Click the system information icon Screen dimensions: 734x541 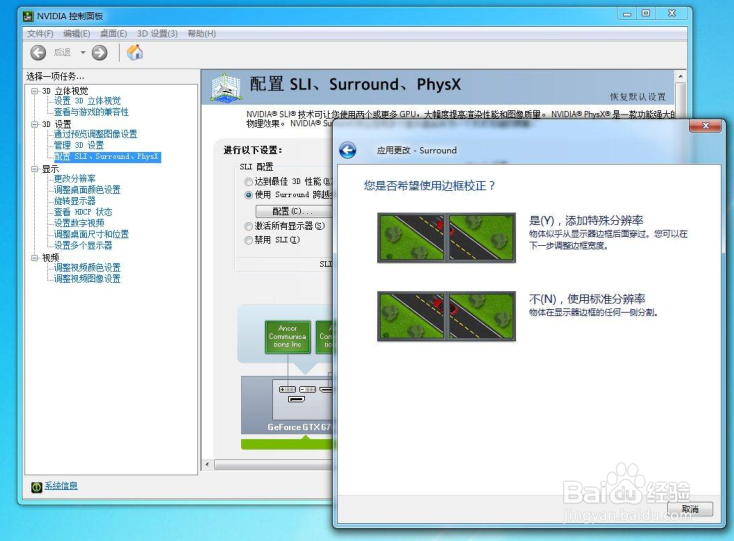[37, 487]
